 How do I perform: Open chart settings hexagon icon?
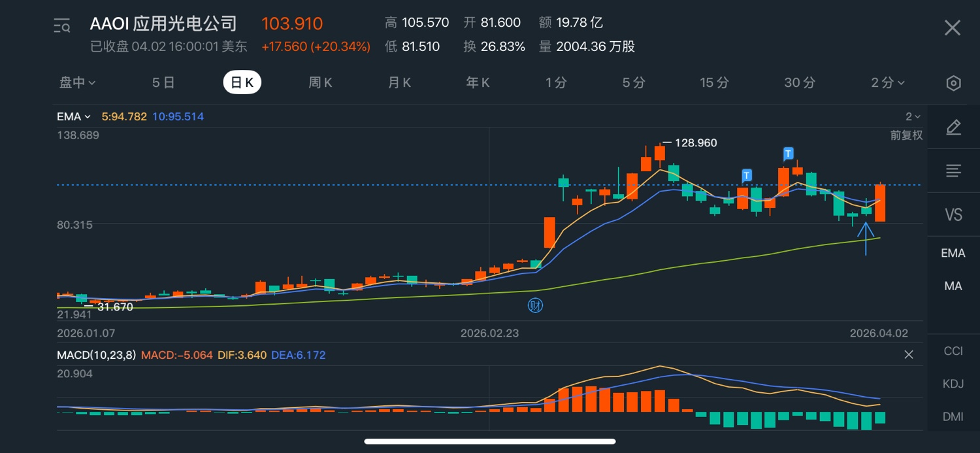953,83
